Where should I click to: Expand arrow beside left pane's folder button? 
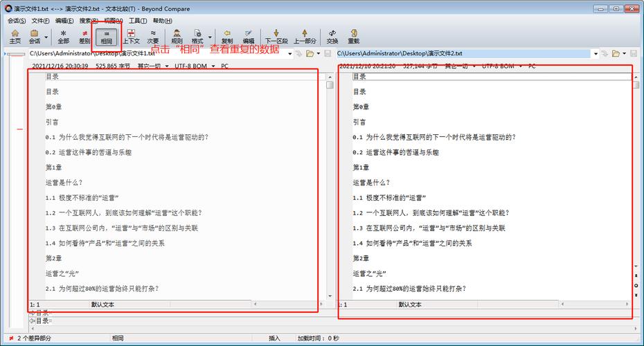[x=319, y=53]
